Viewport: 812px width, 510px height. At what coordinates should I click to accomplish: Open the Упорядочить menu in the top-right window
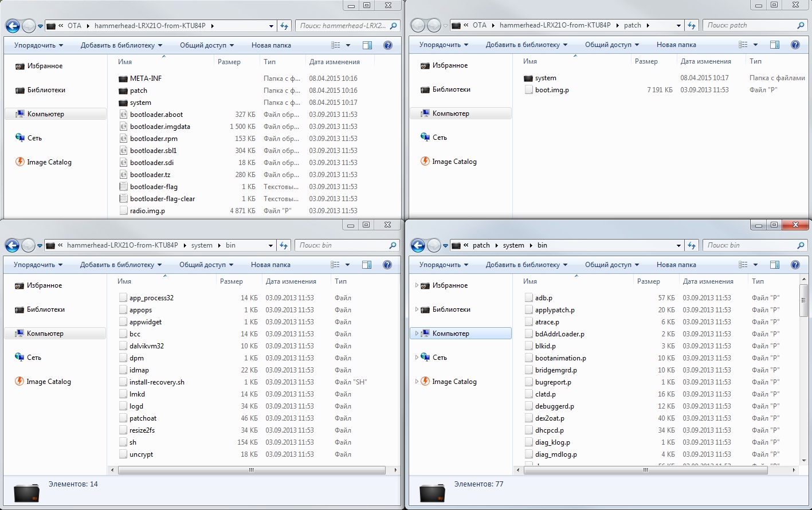coord(443,45)
